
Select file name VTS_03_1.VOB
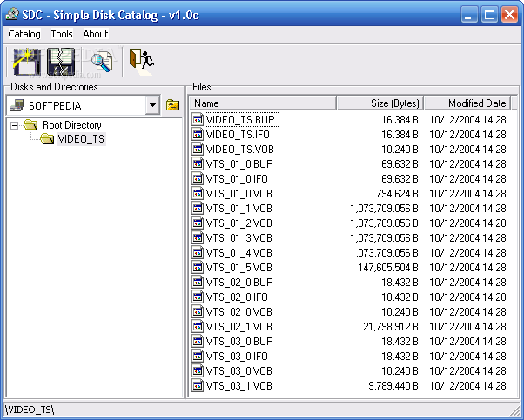pos(239,385)
